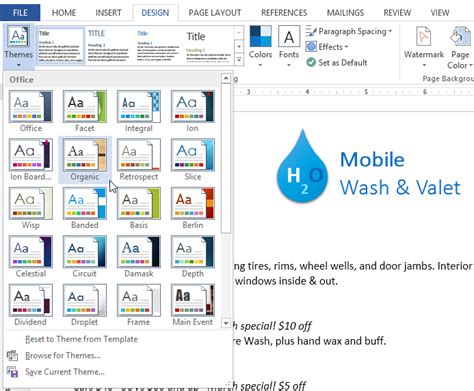The width and height of the screenshot is (474, 391).
Task: Click the Mobile Wash & Valet heading
Action: (400, 173)
